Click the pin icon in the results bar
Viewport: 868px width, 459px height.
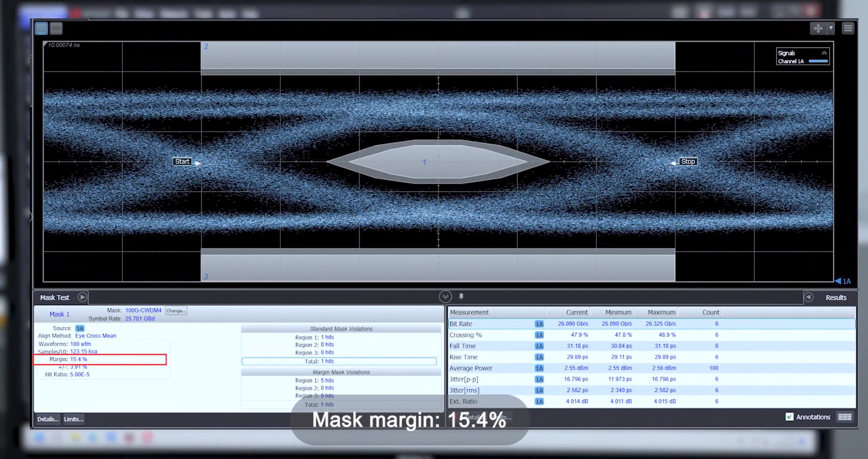[x=461, y=297]
